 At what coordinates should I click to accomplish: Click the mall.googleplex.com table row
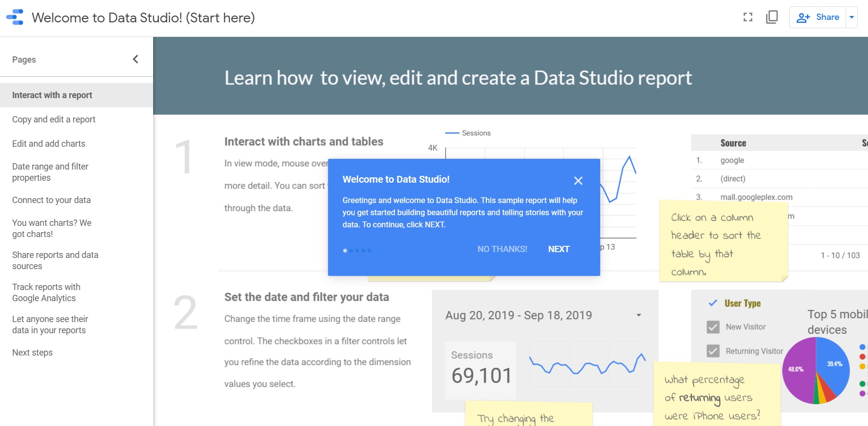780,197
